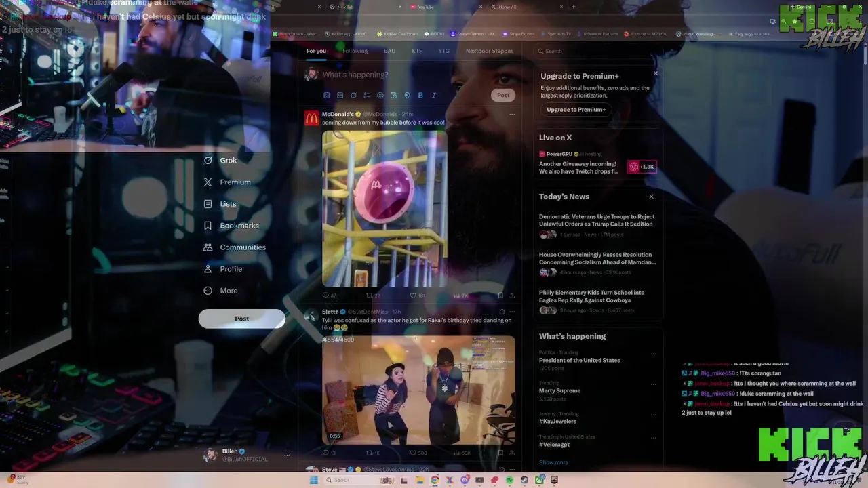Open options for President of the United States trend
This screenshot has width=868, height=488.
click(x=654, y=354)
